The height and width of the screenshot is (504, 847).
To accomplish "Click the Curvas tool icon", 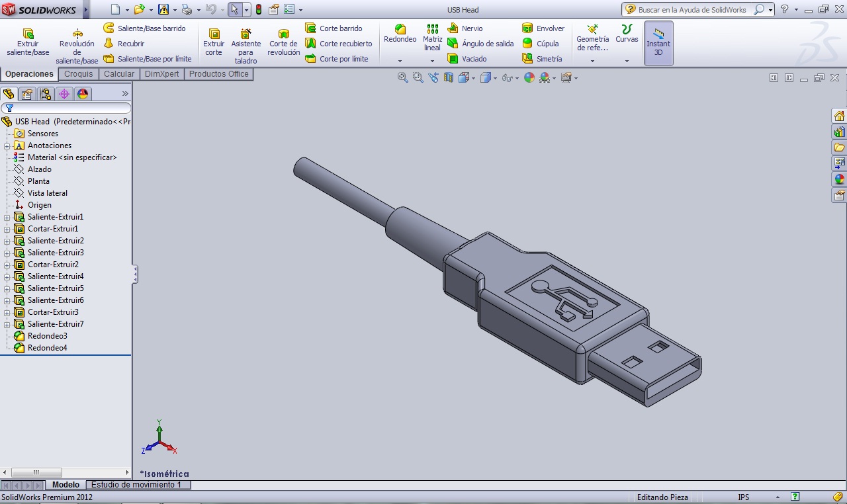I will (627, 30).
